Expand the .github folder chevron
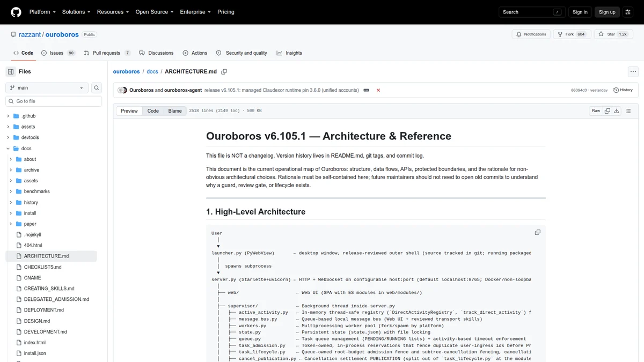Screen dimensions: 644x362 [9, 116]
